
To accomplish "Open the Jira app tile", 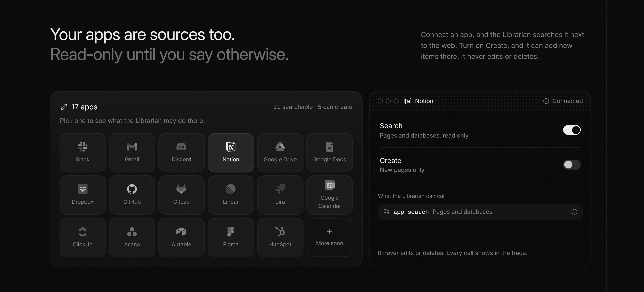I will [280, 195].
